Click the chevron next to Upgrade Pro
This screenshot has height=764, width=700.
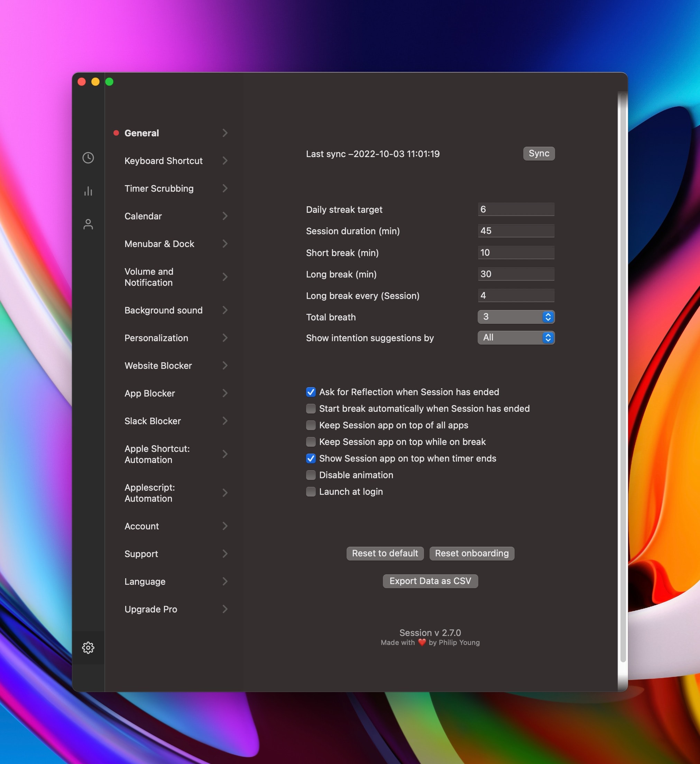[224, 609]
